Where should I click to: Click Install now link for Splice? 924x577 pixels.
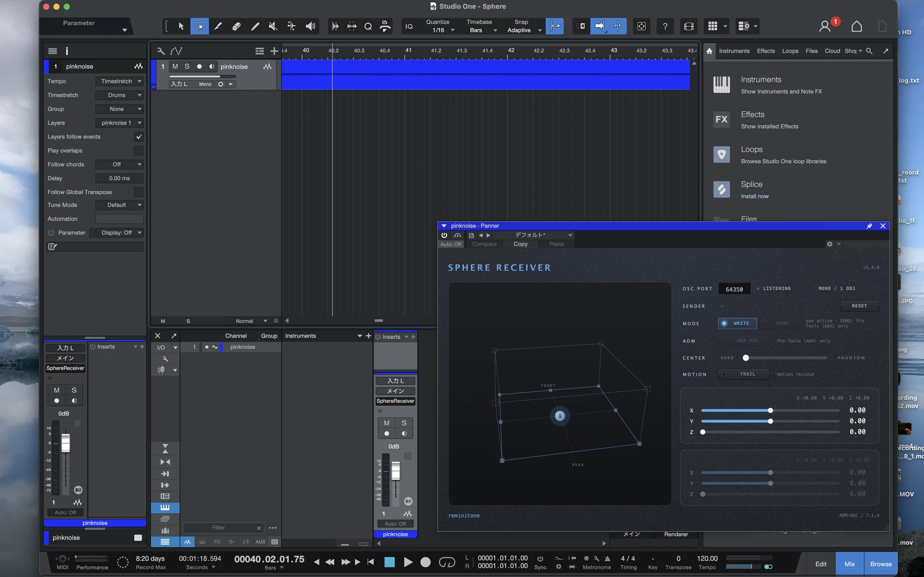pyautogui.click(x=754, y=196)
